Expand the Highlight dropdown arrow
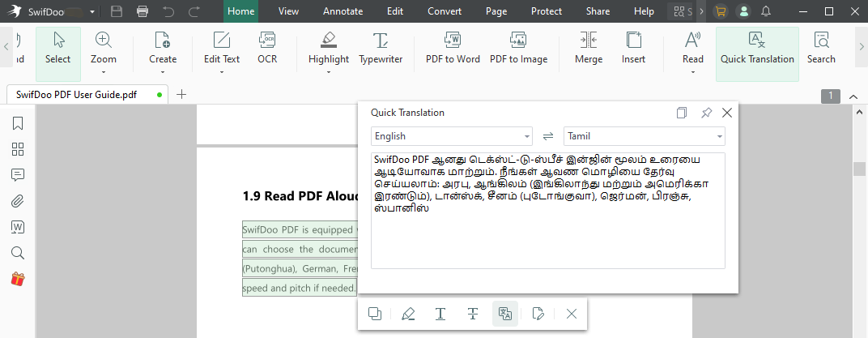The image size is (868, 338). [329, 72]
